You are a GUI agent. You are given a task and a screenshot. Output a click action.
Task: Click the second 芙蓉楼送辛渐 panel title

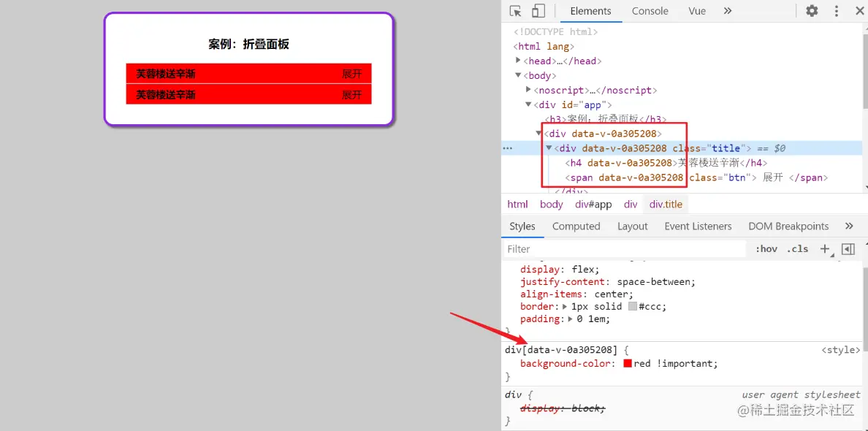click(x=166, y=95)
